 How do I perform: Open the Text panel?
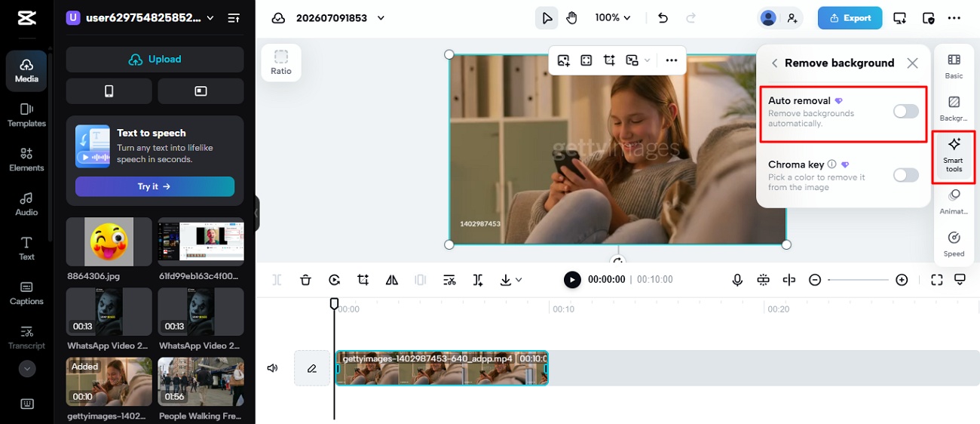(x=26, y=249)
